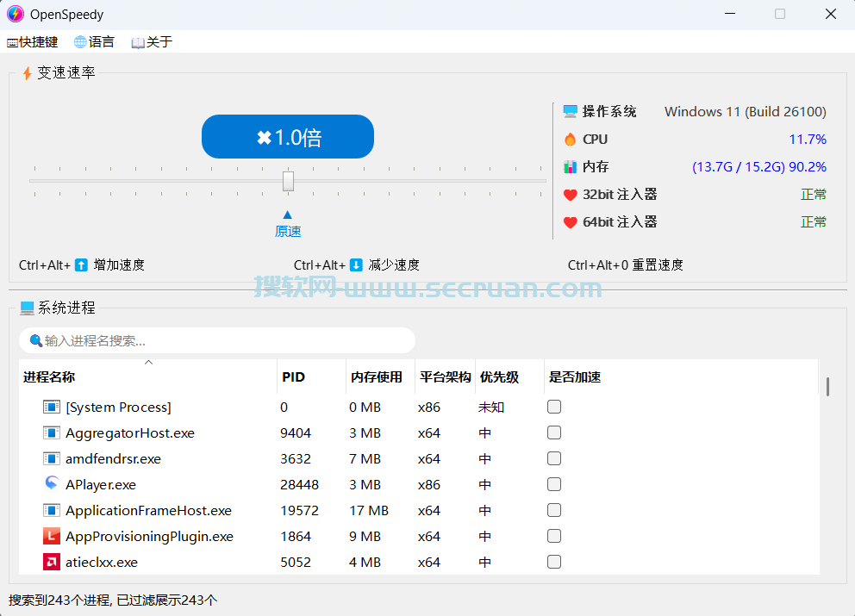855x616 pixels.
Task: Select the atieclxx.exe process name
Action: coord(102,563)
